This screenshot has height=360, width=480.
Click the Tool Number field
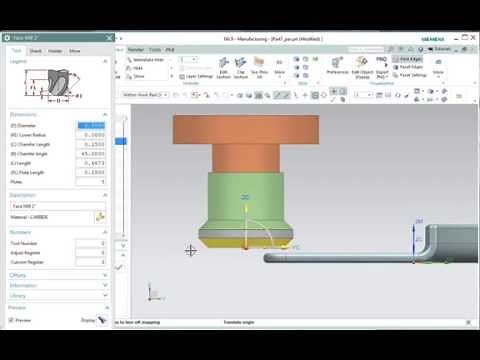pyautogui.click(x=91, y=243)
